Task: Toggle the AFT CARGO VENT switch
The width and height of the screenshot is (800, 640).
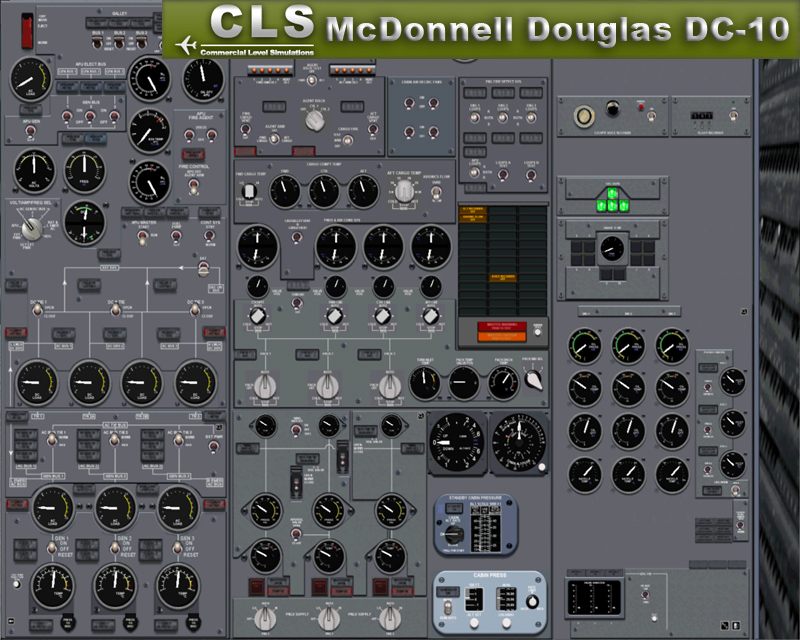Action: click(x=373, y=129)
